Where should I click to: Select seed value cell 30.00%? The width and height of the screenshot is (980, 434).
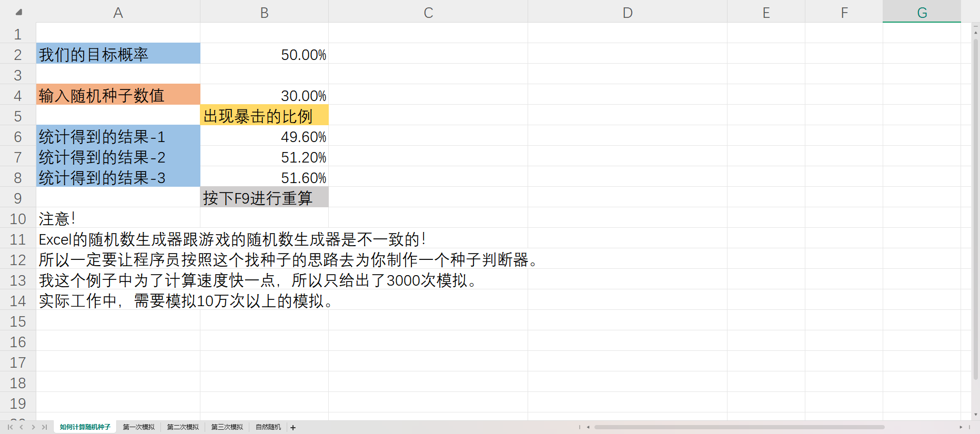[265, 95]
